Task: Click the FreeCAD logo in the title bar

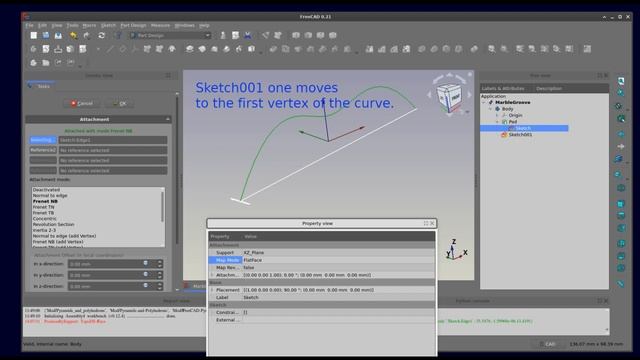Action: click(x=26, y=17)
